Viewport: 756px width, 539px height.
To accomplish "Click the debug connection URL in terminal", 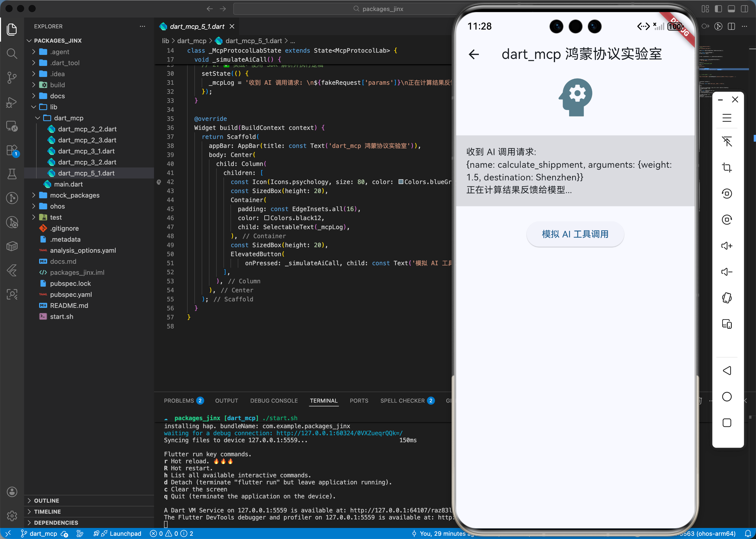I will click(339, 433).
